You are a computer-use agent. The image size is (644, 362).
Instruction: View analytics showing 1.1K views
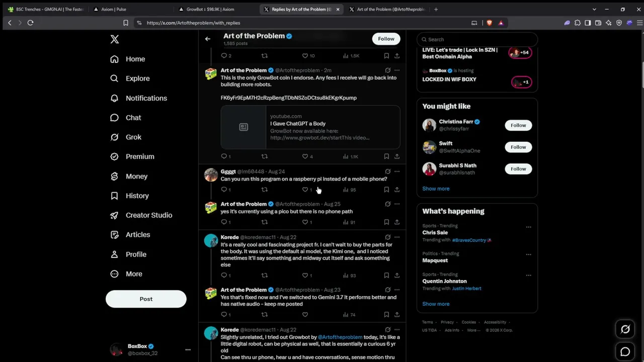tap(350, 156)
